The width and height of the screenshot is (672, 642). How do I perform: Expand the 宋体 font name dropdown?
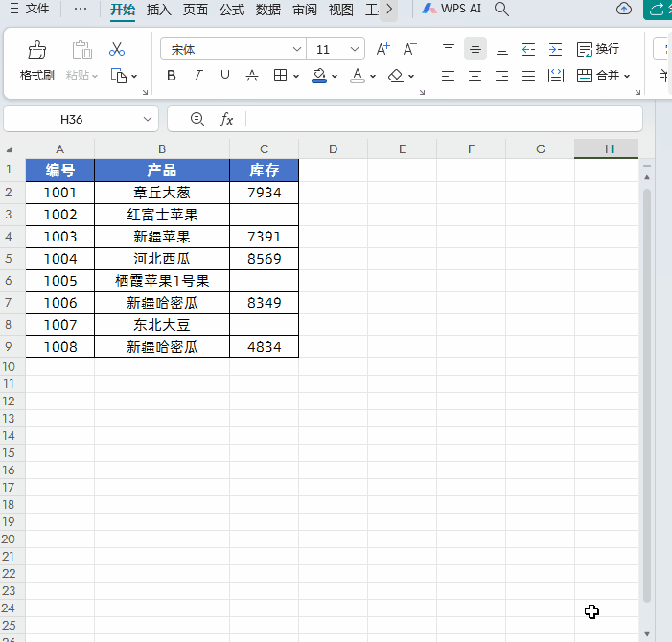tap(297, 49)
